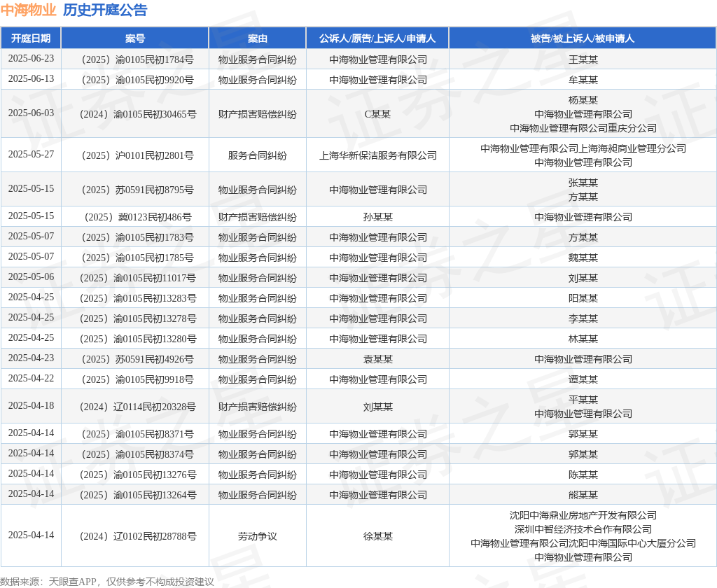Click plaintiff 徐某某

377,536
